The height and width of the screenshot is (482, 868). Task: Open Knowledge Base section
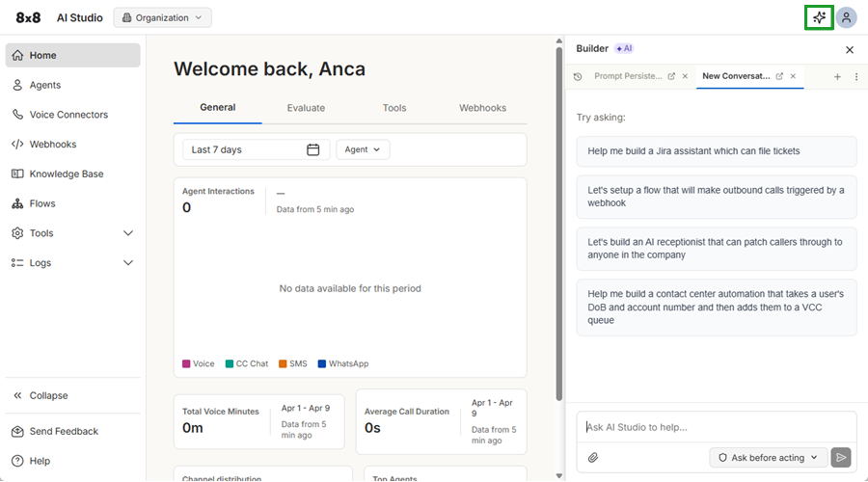pos(72,174)
